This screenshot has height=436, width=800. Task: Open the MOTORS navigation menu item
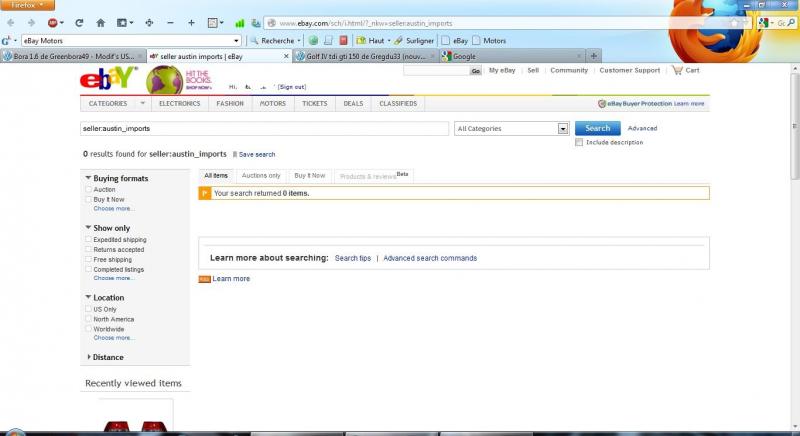[272, 104]
